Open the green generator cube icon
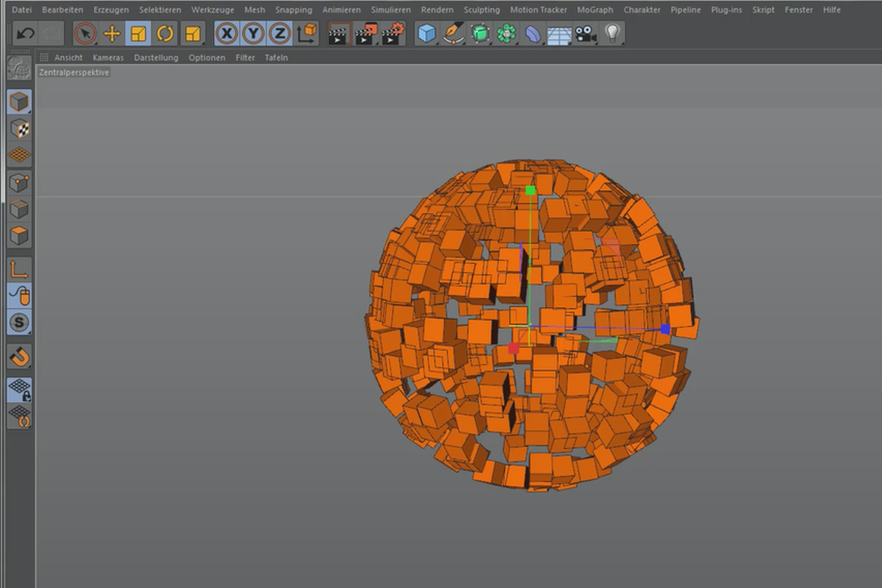Viewport: 882px width, 588px height. click(480, 34)
